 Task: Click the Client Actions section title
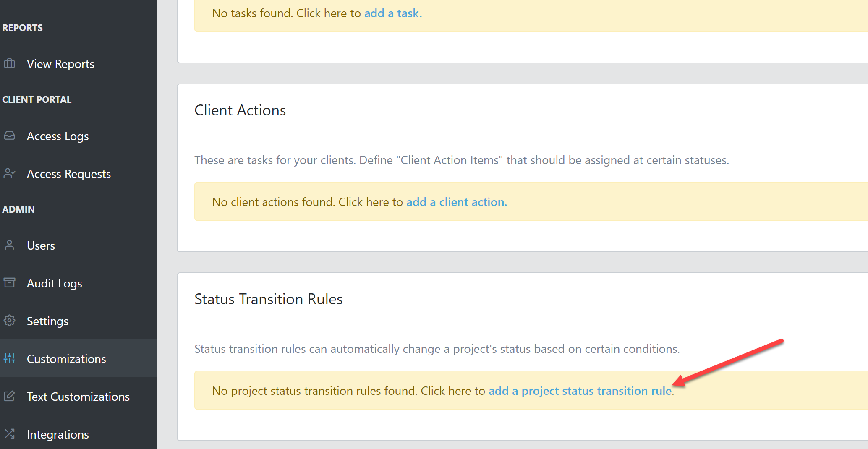[x=240, y=110]
